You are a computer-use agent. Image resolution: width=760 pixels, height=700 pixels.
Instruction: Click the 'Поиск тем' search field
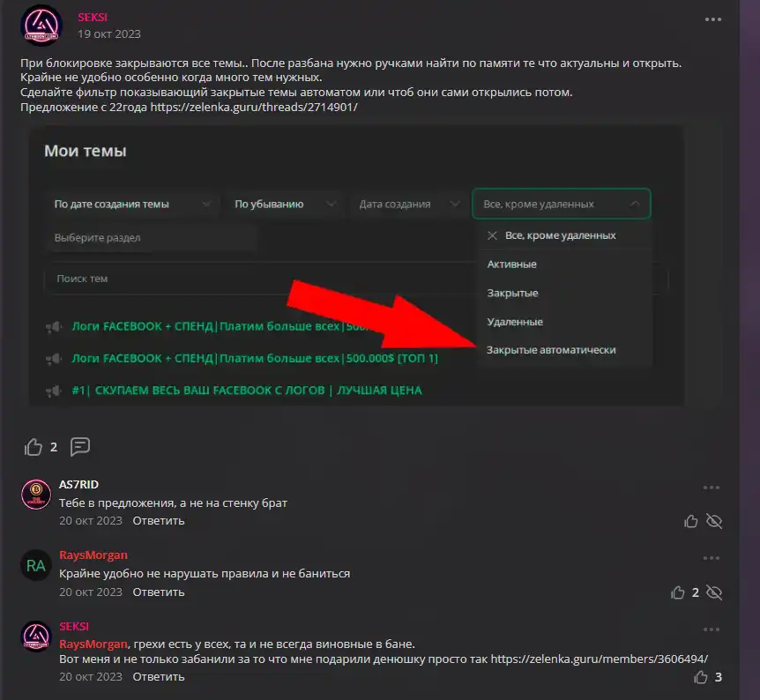point(256,279)
